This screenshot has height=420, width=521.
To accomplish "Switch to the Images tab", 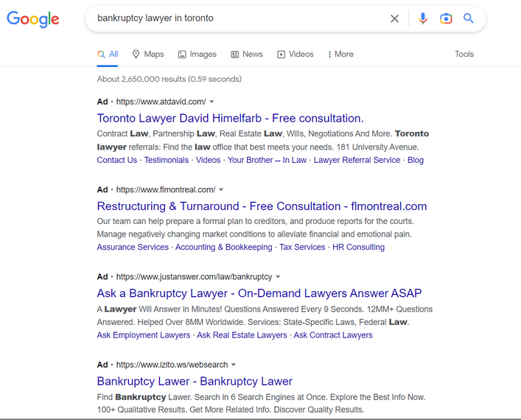I will (197, 54).
